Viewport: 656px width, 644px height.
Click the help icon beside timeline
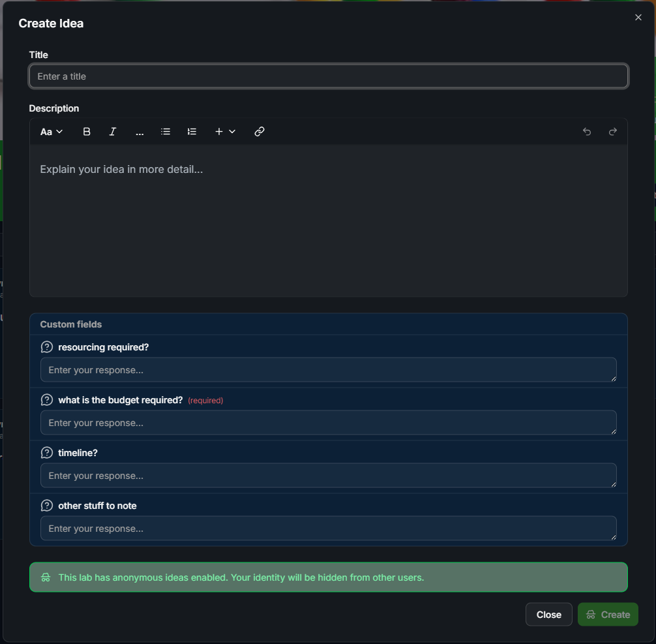[x=47, y=453]
